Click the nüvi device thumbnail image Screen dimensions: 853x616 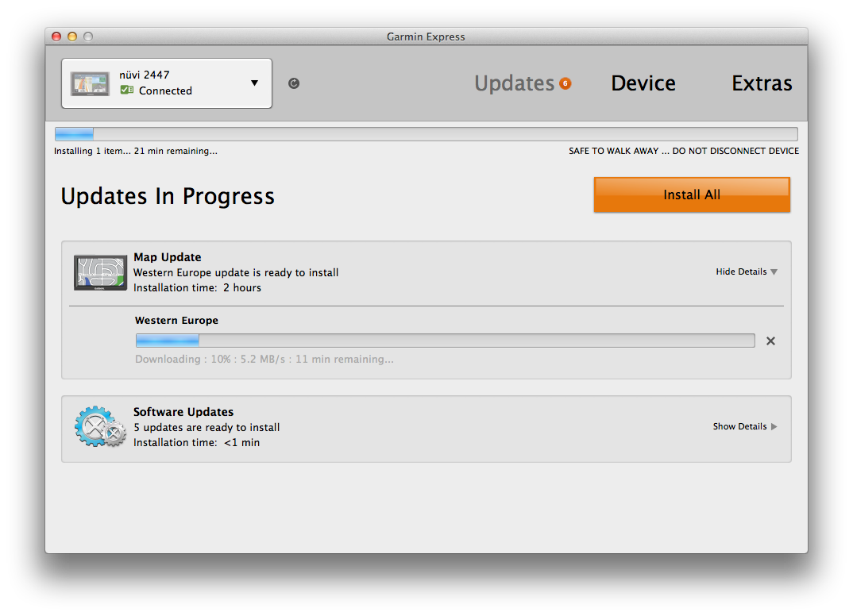(91, 83)
